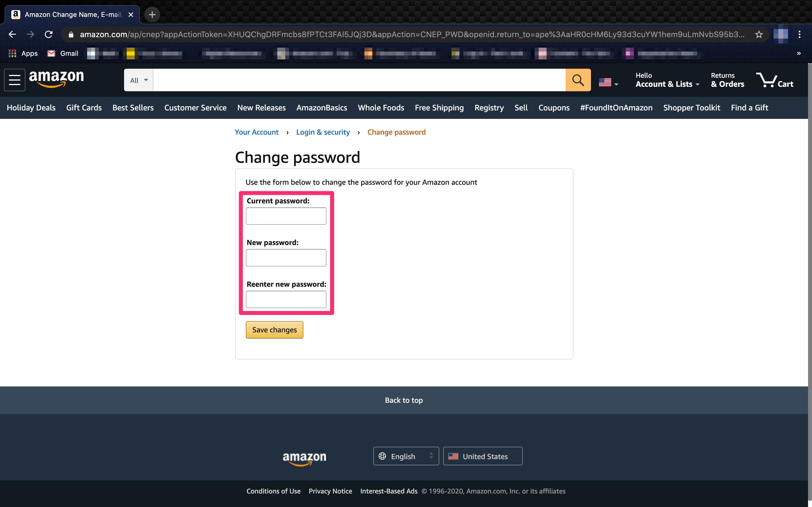Select United States country dropdown

[482, 456]
